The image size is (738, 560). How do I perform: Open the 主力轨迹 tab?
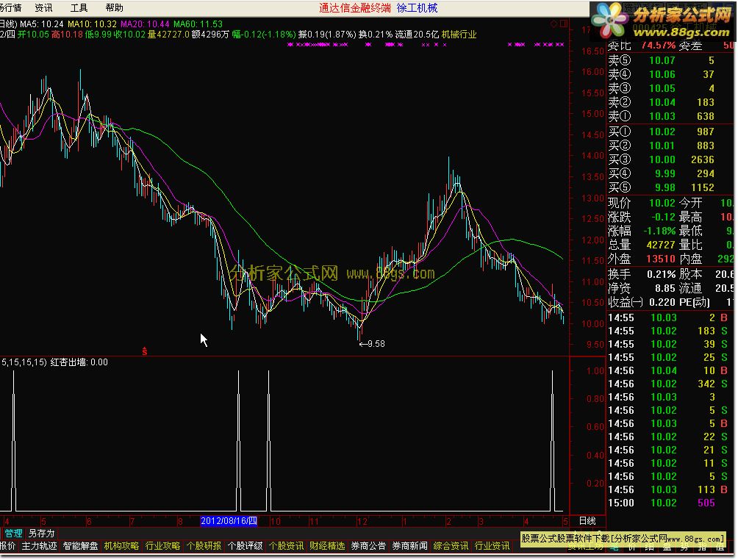click(39, 546)
